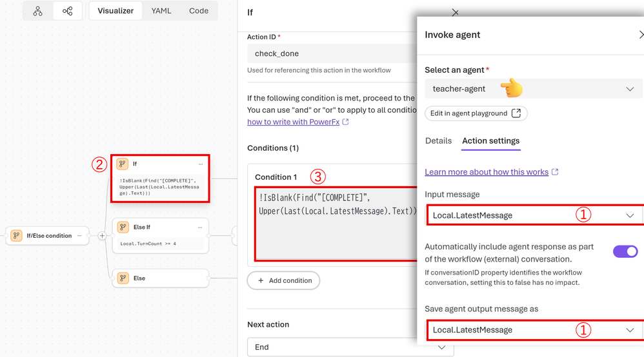Open the Select an agent dropdown
The image size is (644, 357).
pyautogui.click(x=533, y=89)
